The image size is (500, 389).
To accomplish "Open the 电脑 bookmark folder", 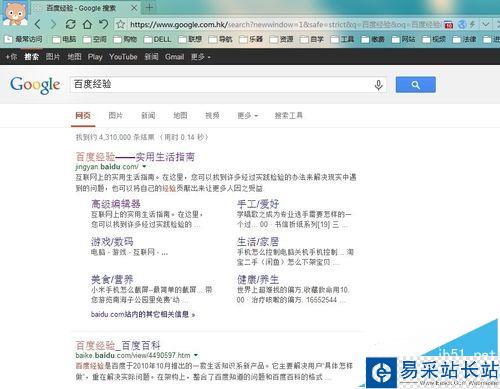I will 65,39.
